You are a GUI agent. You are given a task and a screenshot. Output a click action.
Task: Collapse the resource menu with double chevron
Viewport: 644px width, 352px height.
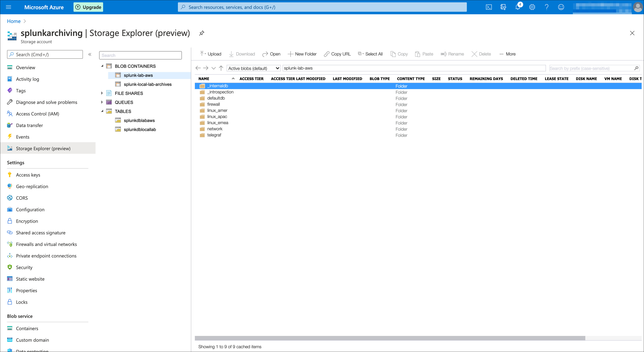click(x=90, y=54)
